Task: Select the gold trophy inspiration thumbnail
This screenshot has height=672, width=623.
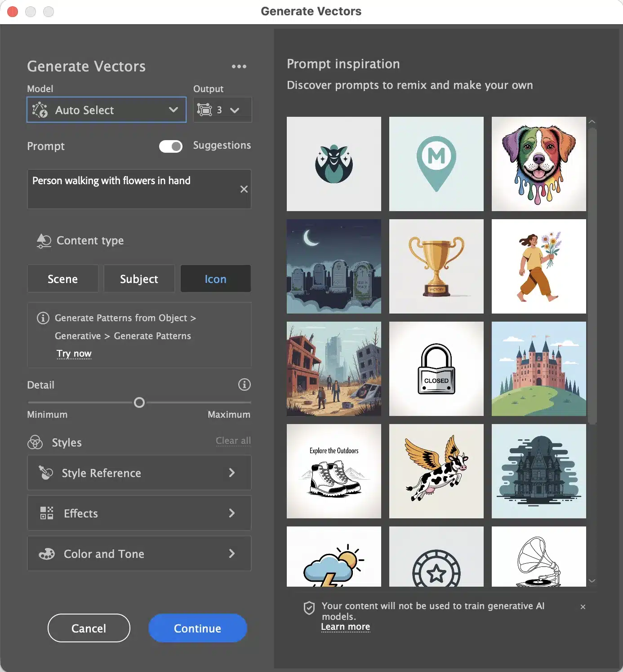Action: coord(436,266)
